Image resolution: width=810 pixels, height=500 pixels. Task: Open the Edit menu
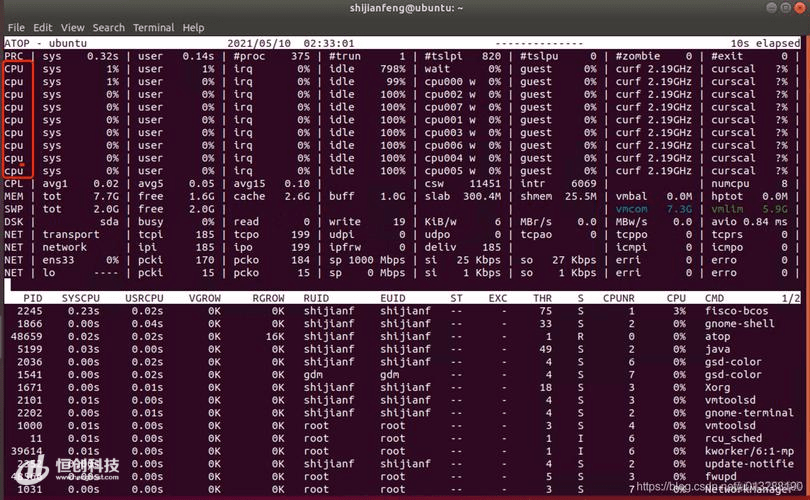point(42,27)
